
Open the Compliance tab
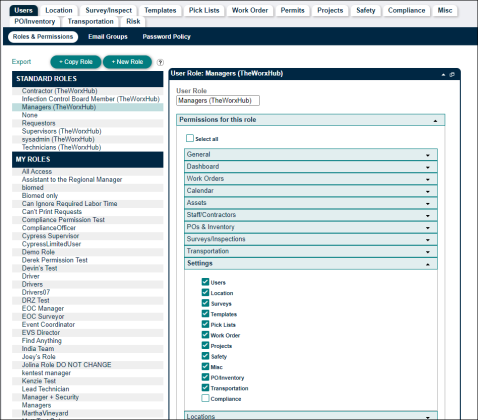[407, 10]
